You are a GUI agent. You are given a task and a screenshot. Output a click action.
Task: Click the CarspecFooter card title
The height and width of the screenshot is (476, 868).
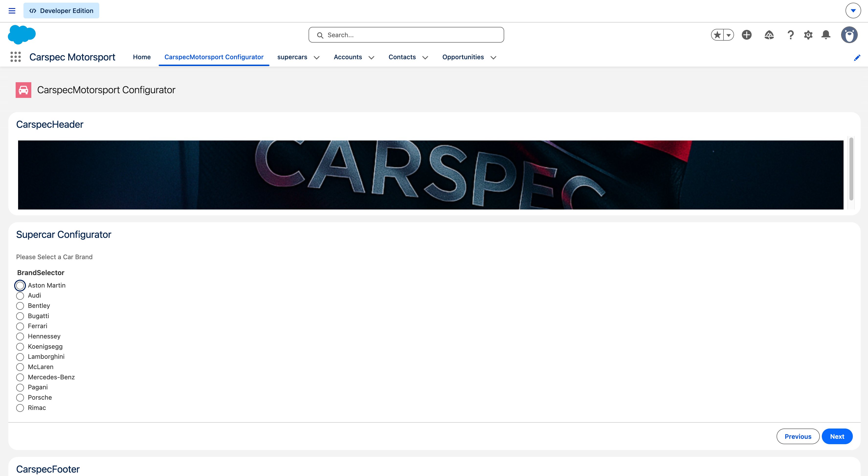coord(48,469)
